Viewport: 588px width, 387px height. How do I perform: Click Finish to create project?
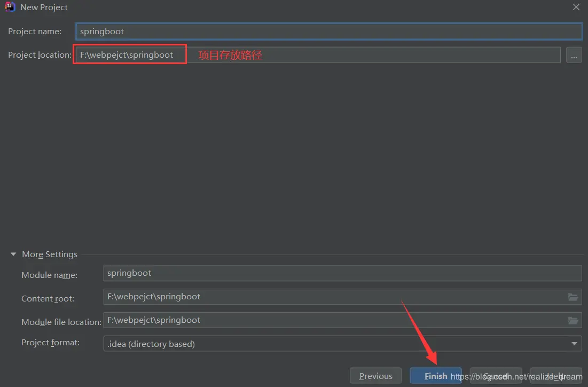(x=436, y=376)
